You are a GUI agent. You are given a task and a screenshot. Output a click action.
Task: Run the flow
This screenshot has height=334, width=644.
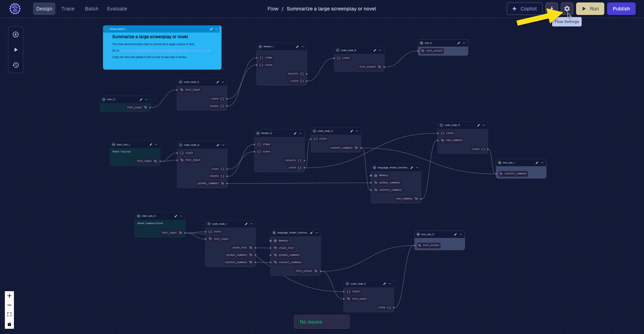coord(590,9)
